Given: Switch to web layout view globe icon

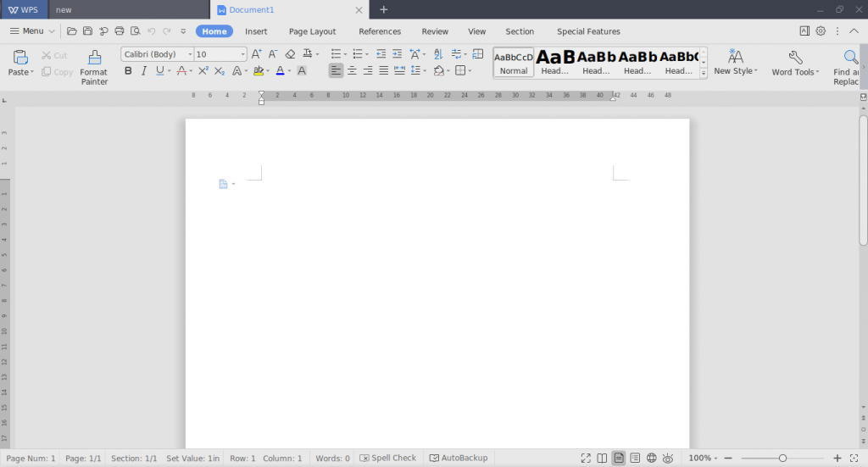Looking at the screenshot, I should 652,459.
